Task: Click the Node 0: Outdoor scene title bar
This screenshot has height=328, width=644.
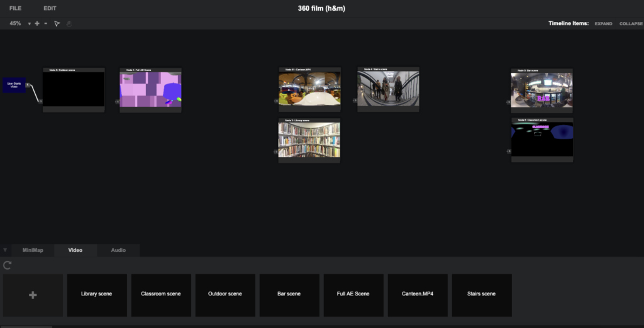Action: point(74,70)
